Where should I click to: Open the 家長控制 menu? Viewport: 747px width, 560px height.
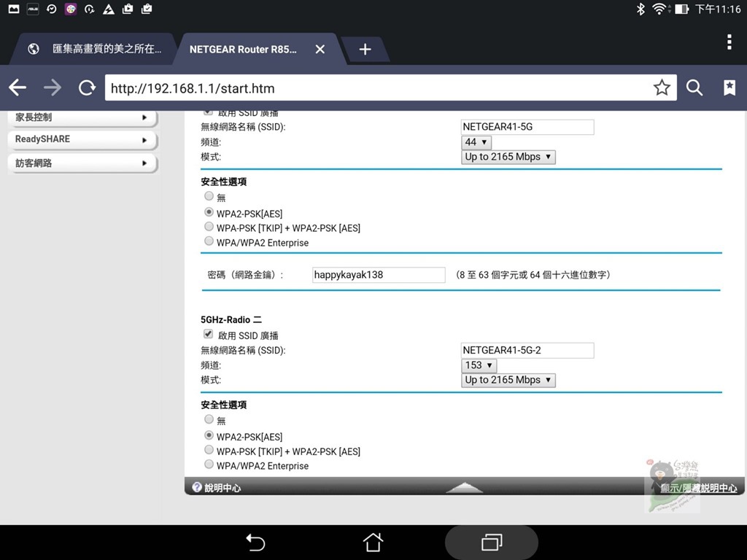pyautogui.click(x=82, y=117)
